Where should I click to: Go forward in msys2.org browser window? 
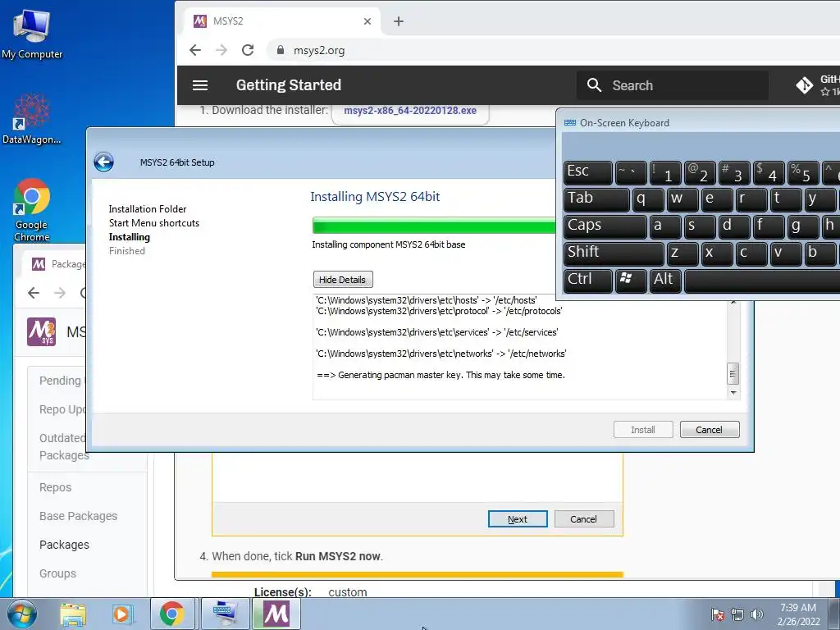pyautogui.click(x=221, y=50)
